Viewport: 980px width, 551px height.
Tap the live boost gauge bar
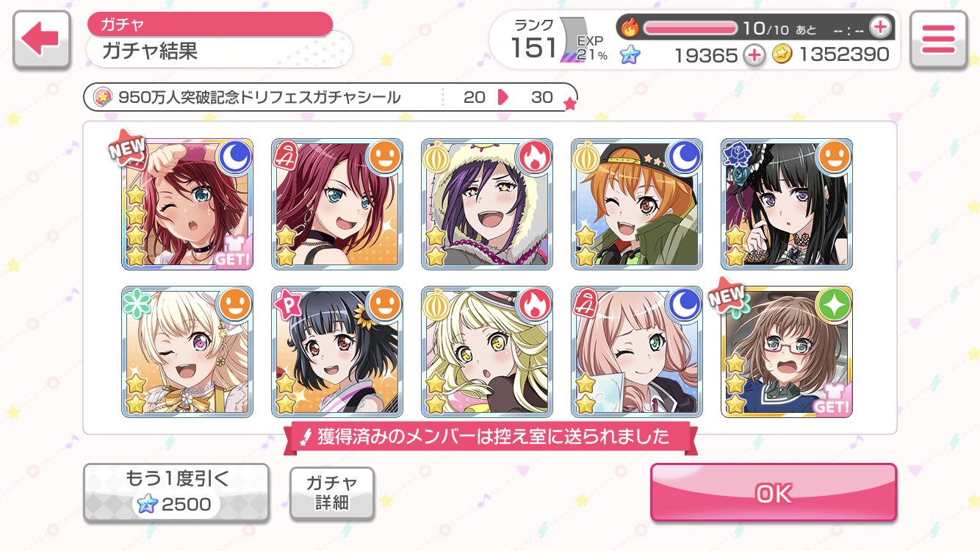click(x=691, y=28)
